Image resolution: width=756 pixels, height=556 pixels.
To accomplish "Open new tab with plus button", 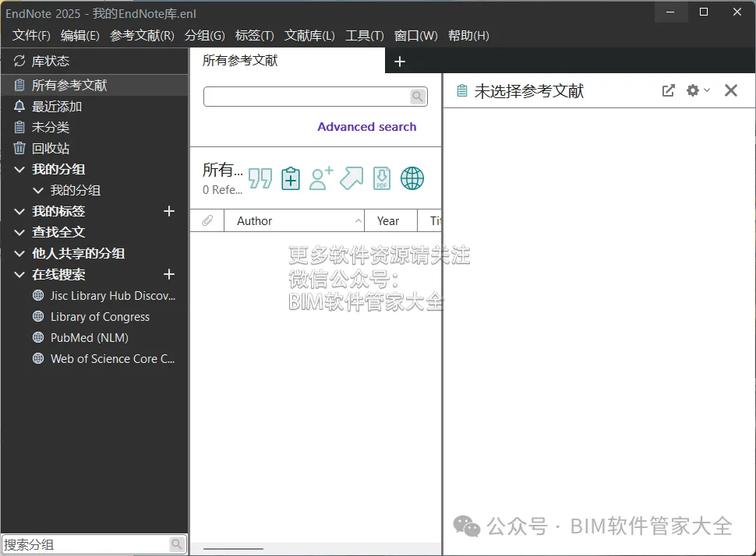I will click(x=400, y=62).
